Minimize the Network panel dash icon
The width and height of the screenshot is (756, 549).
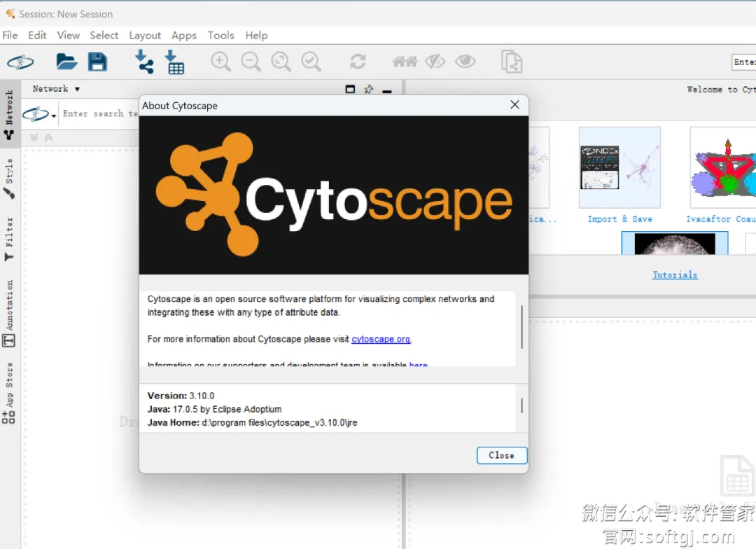(386, 91)
